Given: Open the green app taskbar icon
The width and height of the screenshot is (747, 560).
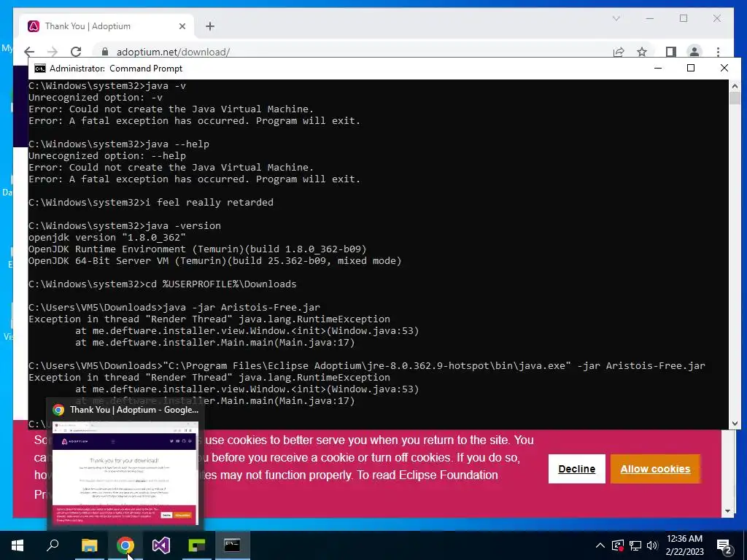Looking at the screenshot, I should pyautogui.click(x=197, y=545).
